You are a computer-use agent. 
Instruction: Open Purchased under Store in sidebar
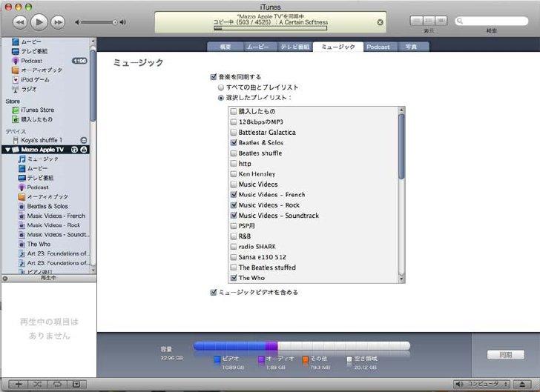32,119
